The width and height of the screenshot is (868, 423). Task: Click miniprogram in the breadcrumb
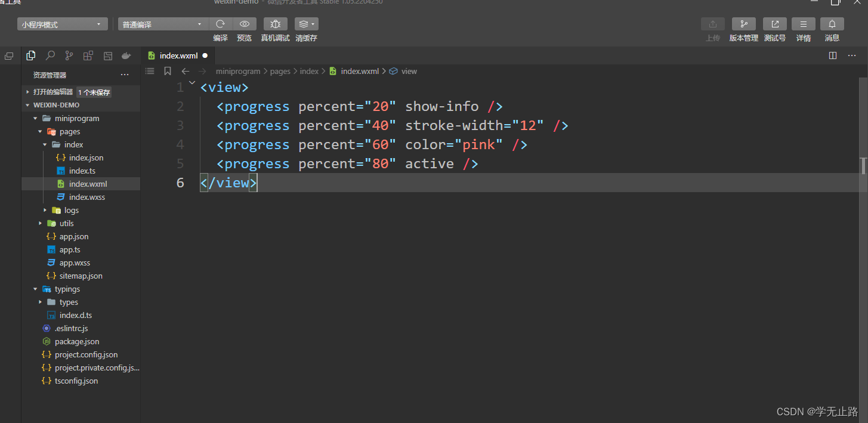point(238,71)
